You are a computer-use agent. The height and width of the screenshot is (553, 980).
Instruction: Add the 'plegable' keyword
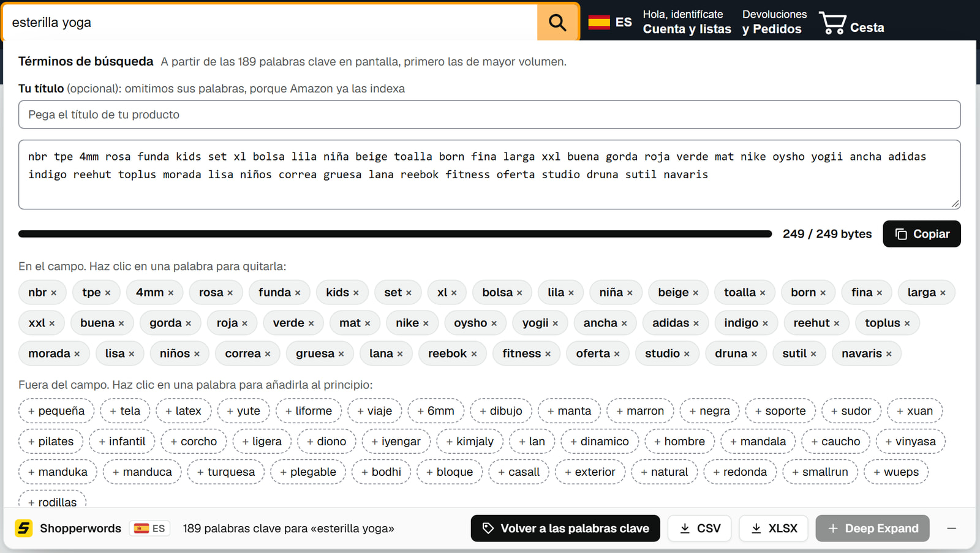click(x=308, y=472)
